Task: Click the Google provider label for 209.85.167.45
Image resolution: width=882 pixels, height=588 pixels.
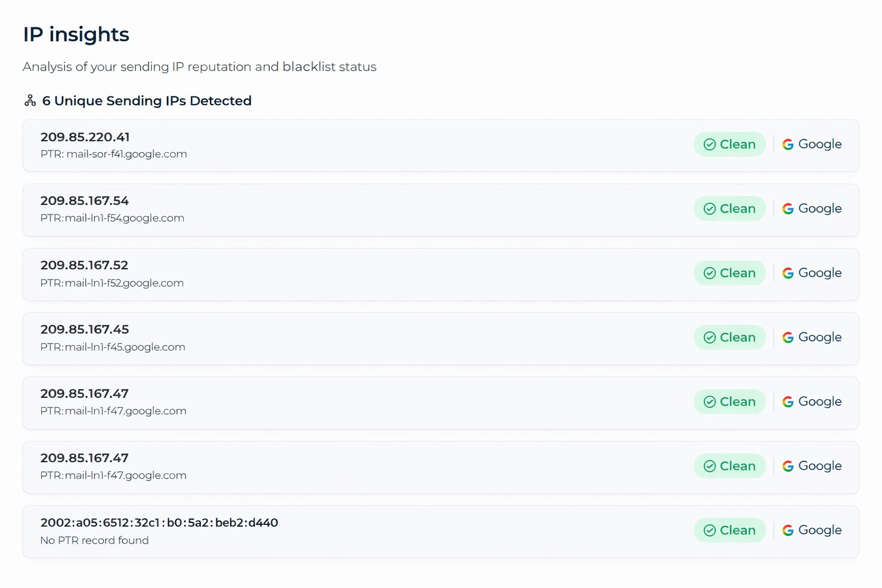Action: (x=820, y=337)
